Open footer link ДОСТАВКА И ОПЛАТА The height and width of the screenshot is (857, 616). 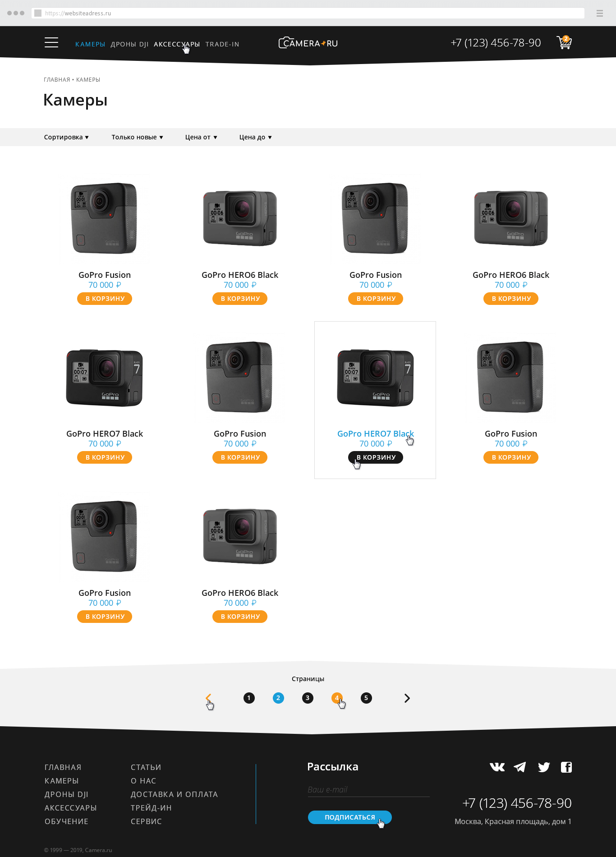[x=175, y=794]
